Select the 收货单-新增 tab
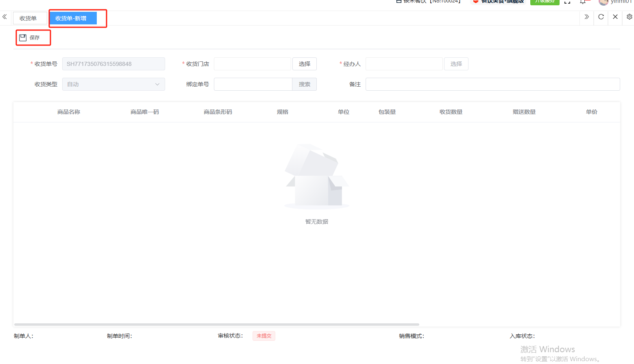The width and height of the screenshot is (634, 364). coord(71,18)
